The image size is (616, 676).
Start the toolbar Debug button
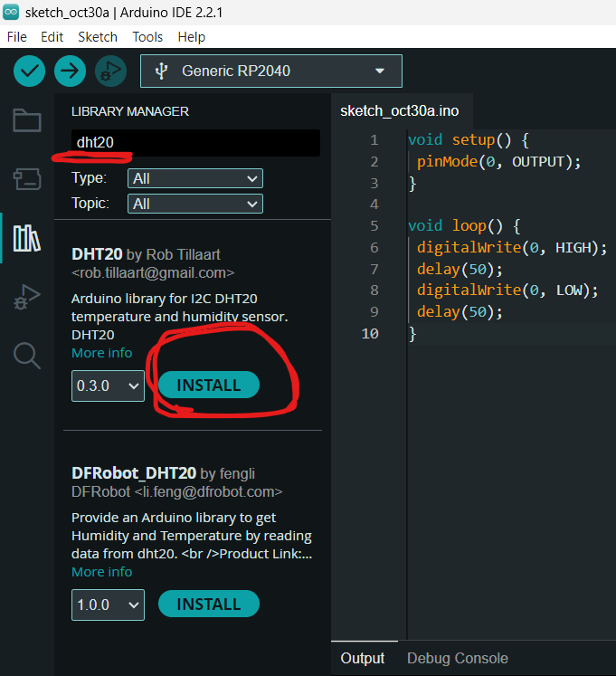coord(110,71)
